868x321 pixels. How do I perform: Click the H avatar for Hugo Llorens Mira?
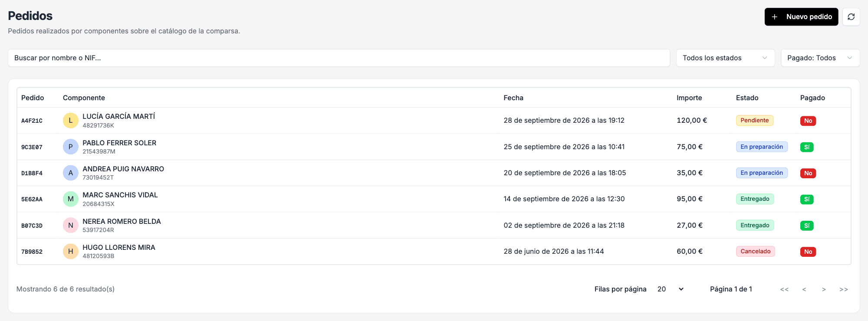pyautogui.click(x=71, y=252)
